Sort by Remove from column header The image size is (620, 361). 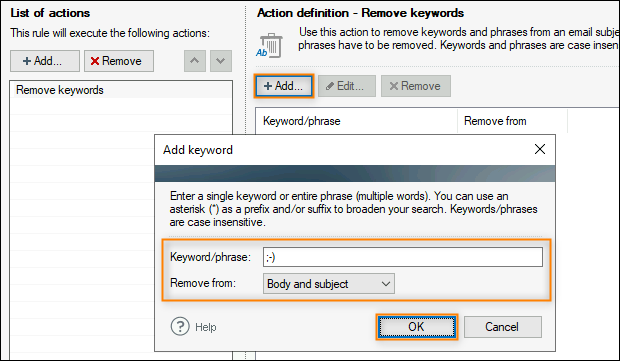pyautogui.click(x=512, y=121)
